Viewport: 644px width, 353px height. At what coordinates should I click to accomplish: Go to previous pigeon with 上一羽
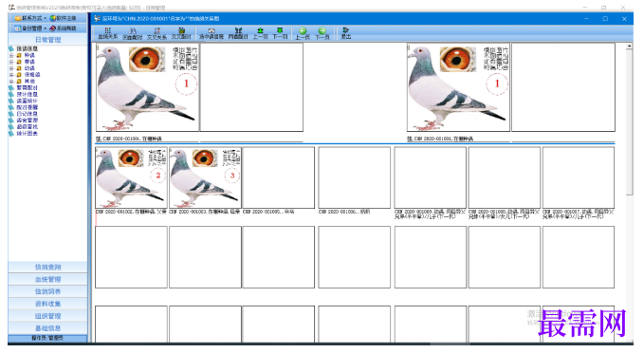pyautogui.click(x=260, y=33)
